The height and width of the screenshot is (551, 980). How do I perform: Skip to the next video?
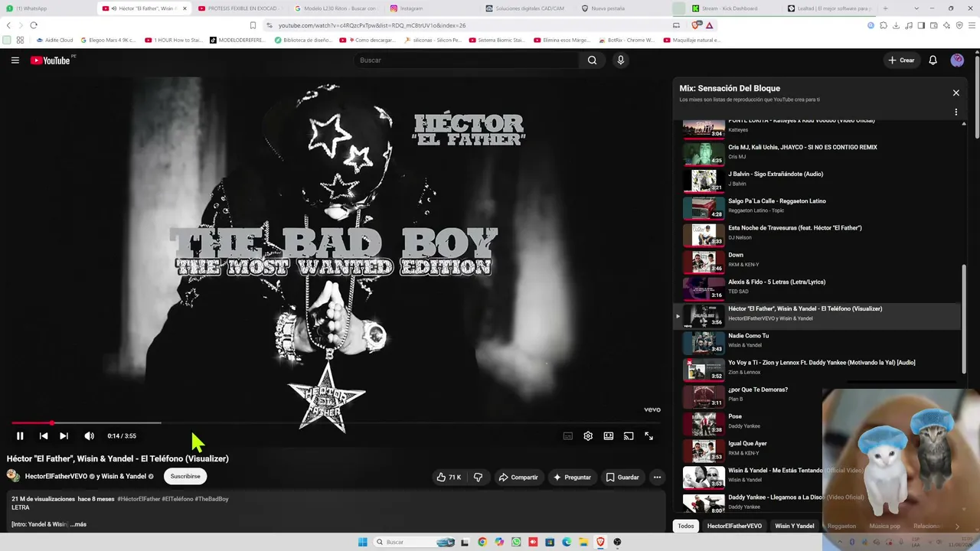click(x=64, y=436)
